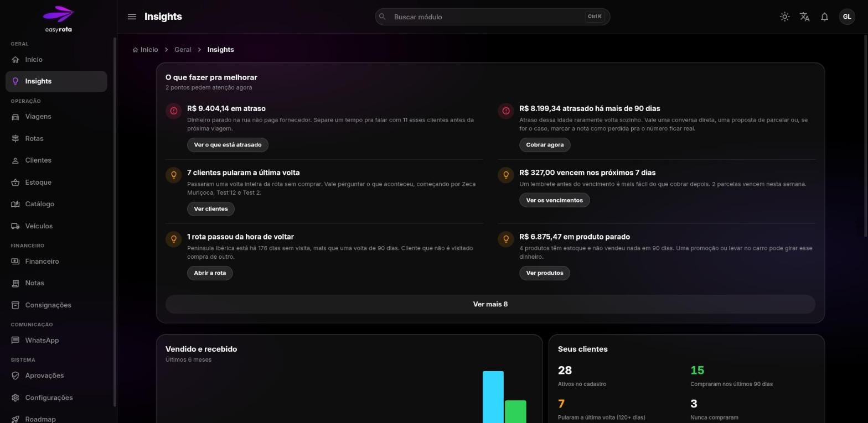Click the Abrir a rota button
Image resolution: width=868 pixels, height=423 pixels.
pos(210,273)
